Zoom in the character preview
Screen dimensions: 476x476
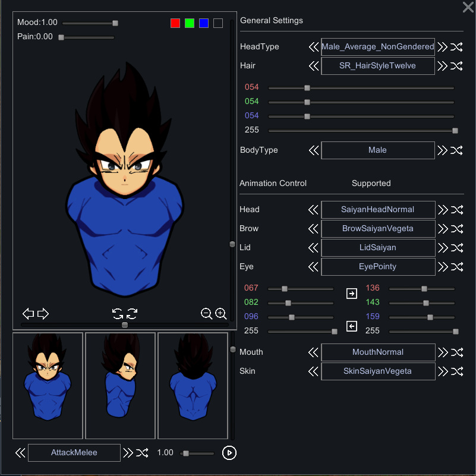(x=220, y=314)
